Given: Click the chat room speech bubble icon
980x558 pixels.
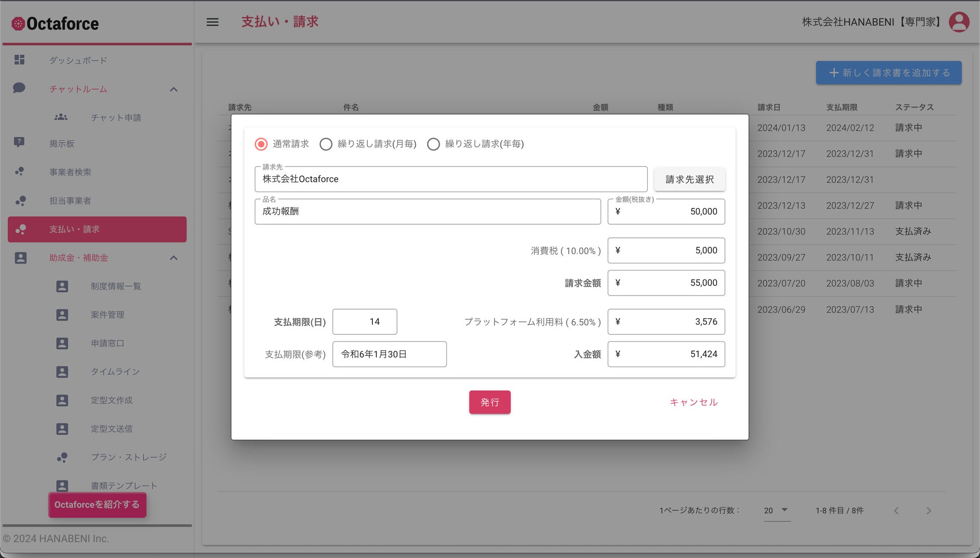Looking at the screenshot, I should 19,88.
